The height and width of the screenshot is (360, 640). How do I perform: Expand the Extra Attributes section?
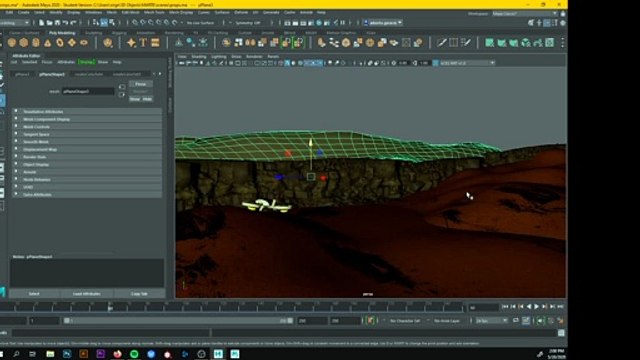pyautogui.click(x=87, y=195)
